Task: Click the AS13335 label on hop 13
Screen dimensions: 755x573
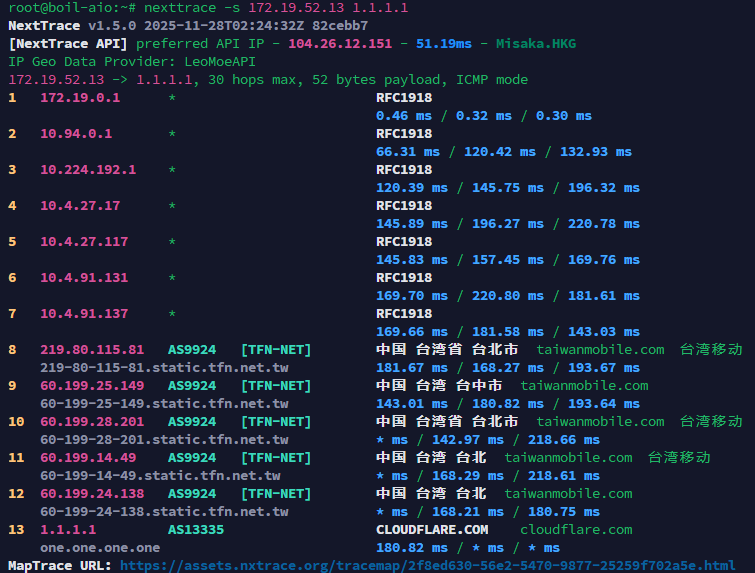Action: (x=196, y=530)
